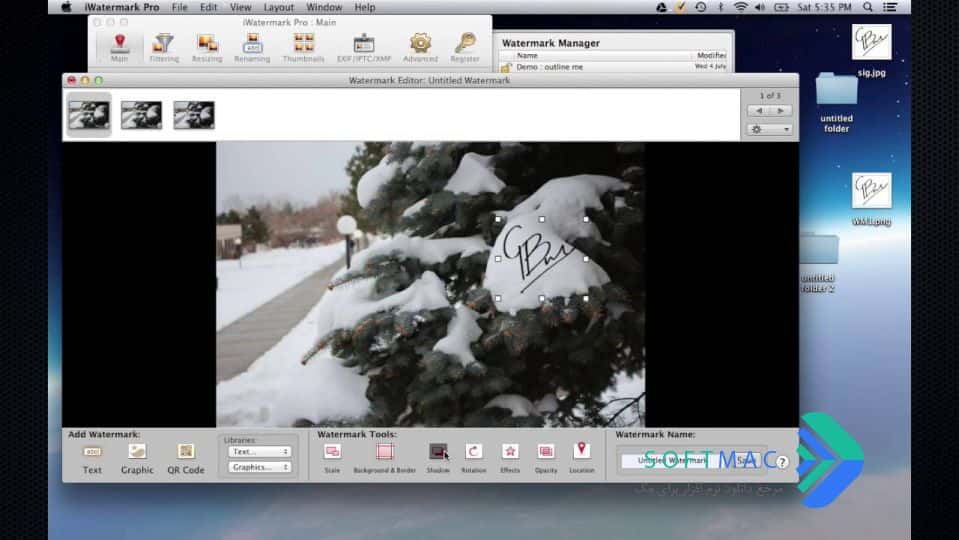
Task: Open Background & Border tool
Action: [385, 458]
